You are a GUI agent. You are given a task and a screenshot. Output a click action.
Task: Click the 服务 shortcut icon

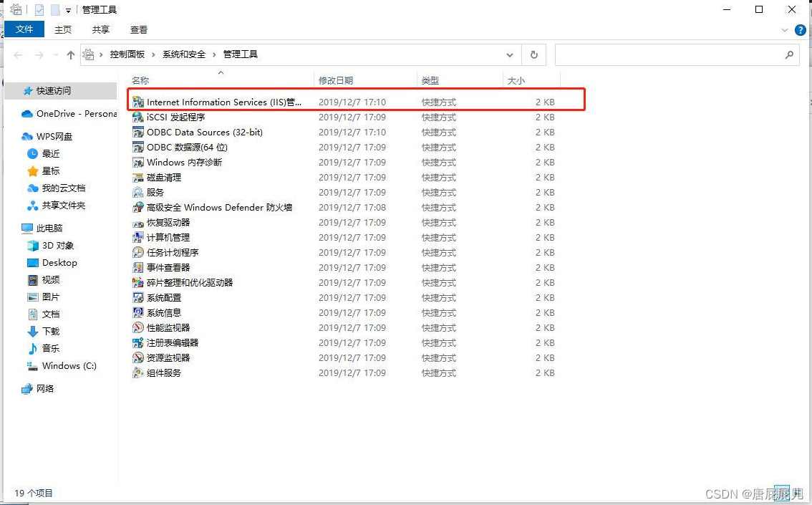(138, 193)
